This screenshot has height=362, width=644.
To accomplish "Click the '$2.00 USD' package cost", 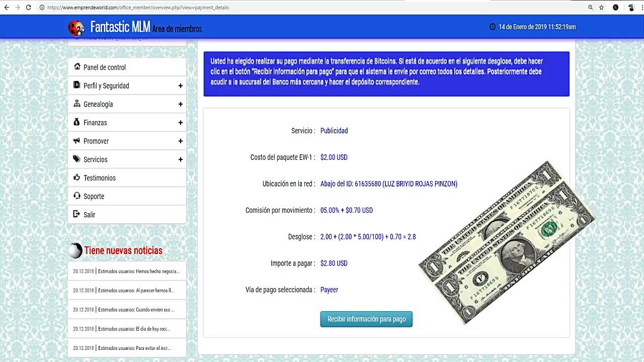I will pos(334,157).
